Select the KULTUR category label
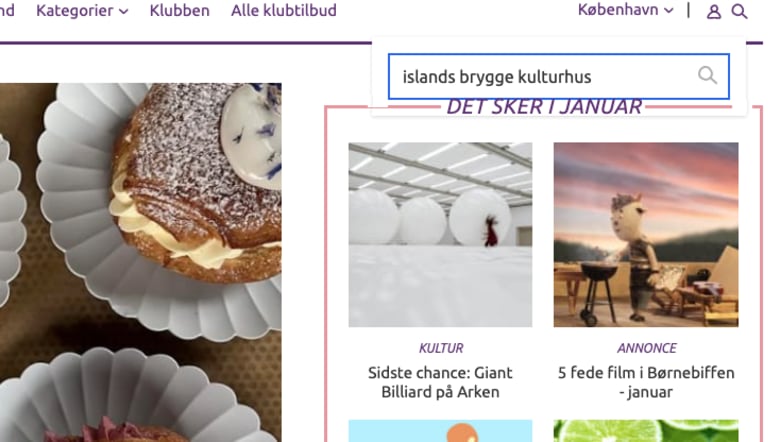Screen dimensions: 780x442 [441, 348]
